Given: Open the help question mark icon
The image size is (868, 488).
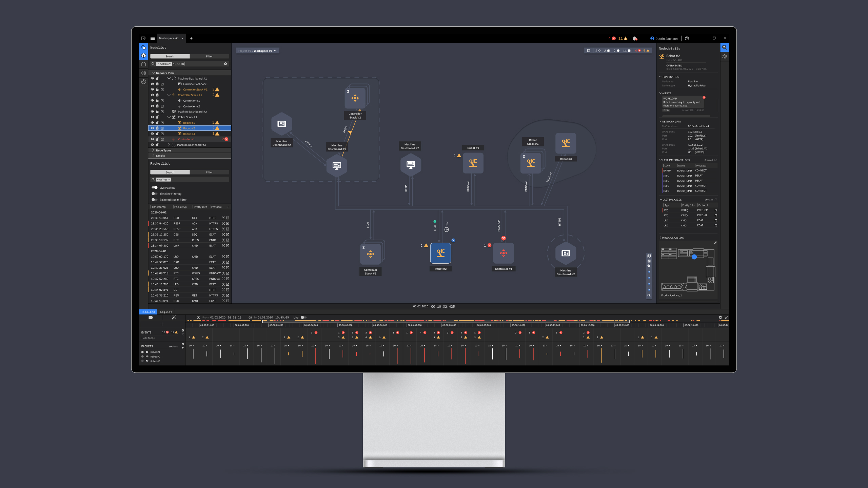Looking at the screenshot, I should click(687, 38).
